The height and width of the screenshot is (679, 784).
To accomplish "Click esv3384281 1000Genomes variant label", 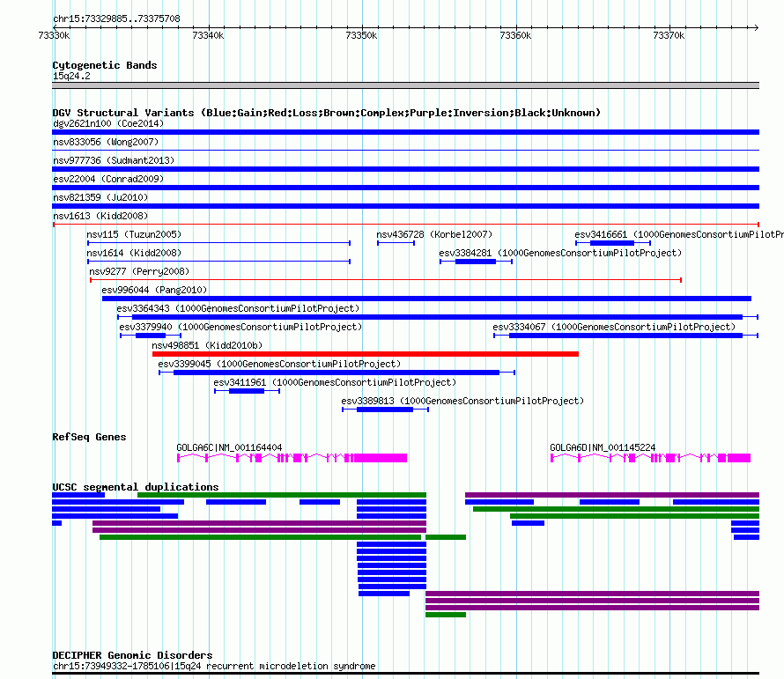I will click(x=560, y=253).
